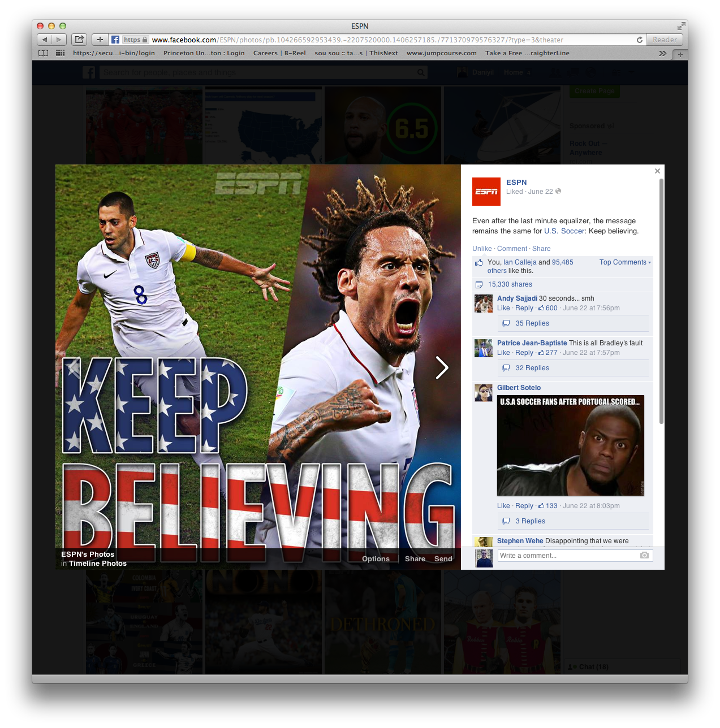This screenshot has height=728, width=720.
Task: Open the June 22 post date link
Action: pos(541,192)
